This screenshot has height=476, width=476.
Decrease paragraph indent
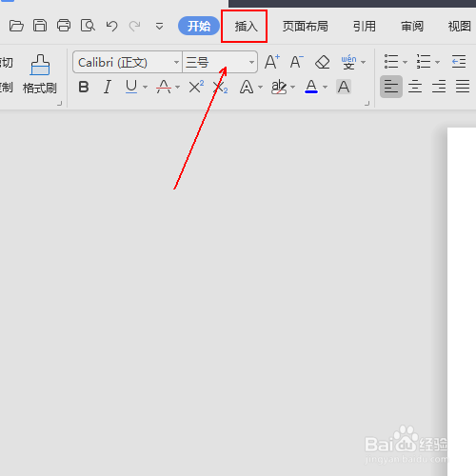[x=459, y=62]
